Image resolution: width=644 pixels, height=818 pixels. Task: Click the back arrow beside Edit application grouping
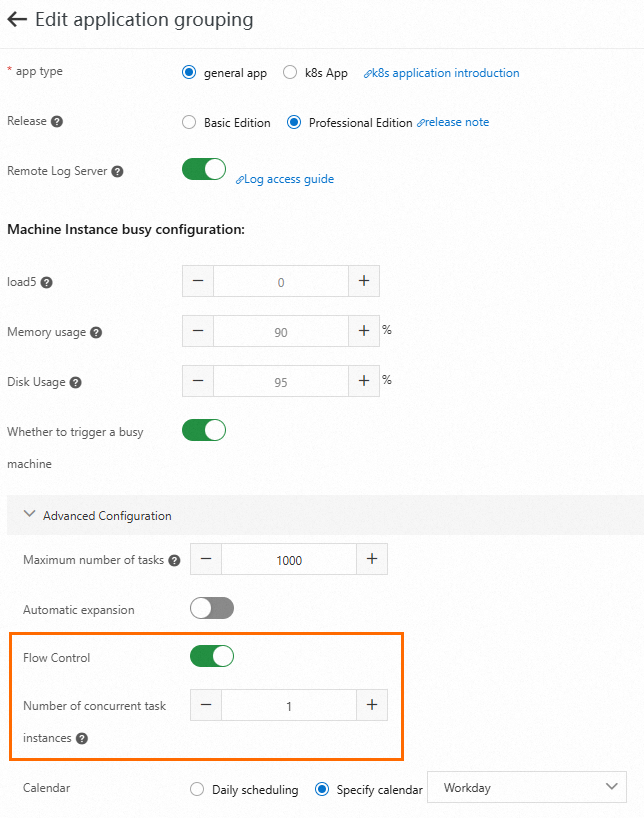(17, 20)
